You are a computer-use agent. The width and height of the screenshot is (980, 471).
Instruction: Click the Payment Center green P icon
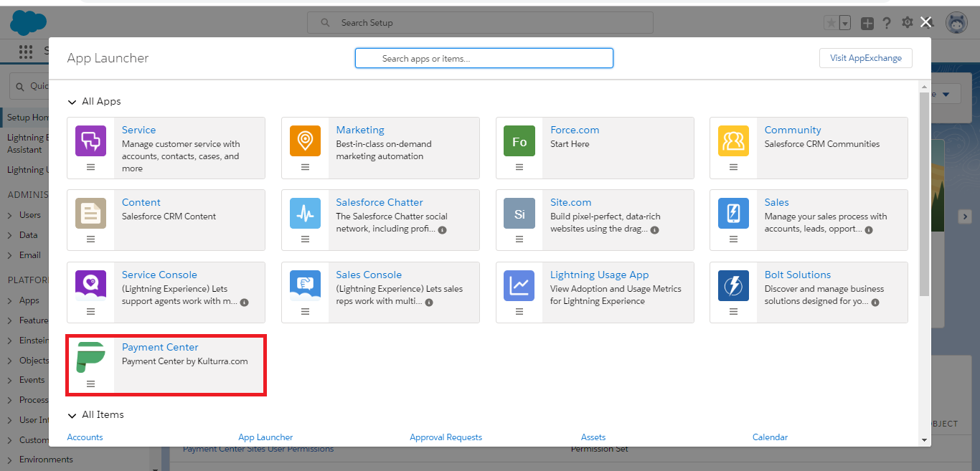coord(90,358)
